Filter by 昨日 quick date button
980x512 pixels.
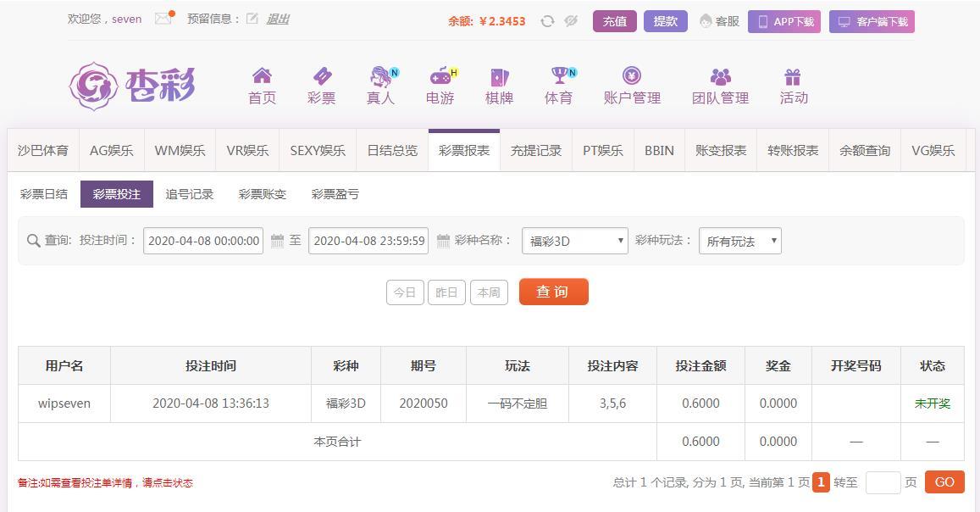(446, 292)
